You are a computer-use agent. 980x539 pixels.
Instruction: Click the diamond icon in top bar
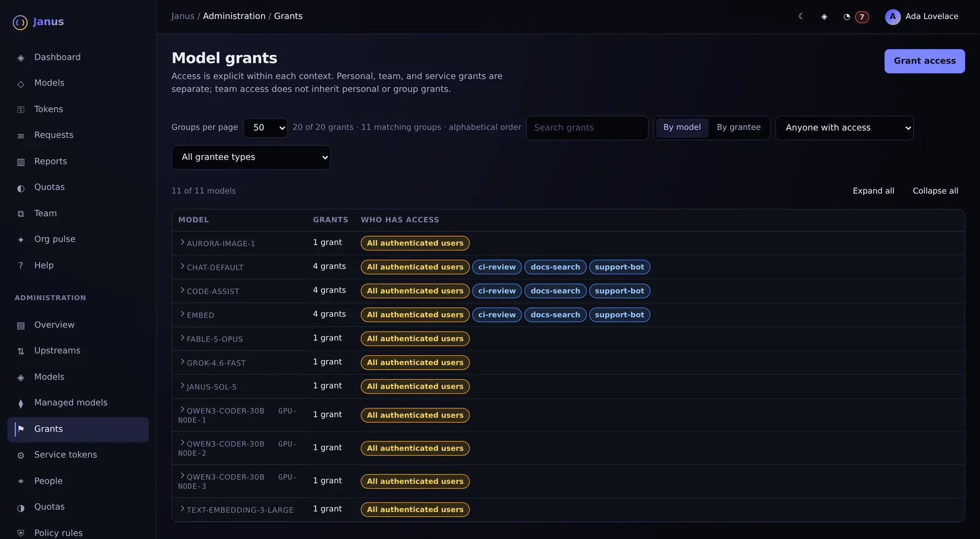point(824,17)
